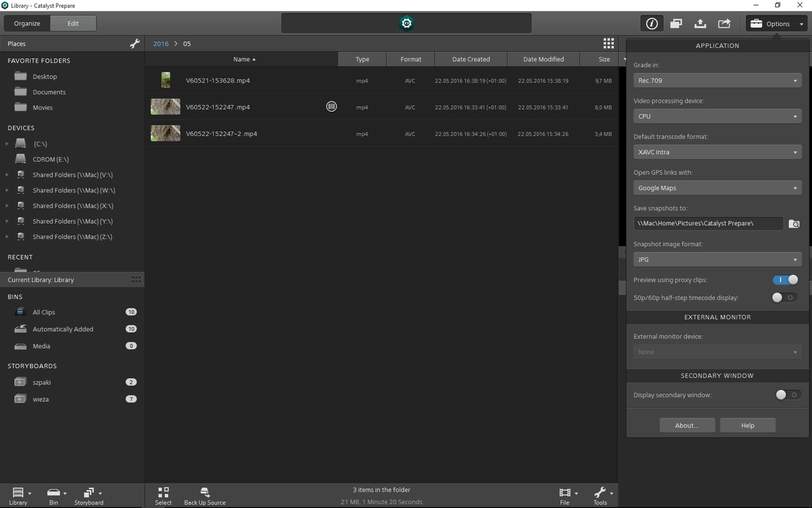
Task: Toggle 50p/60p half-step timecode display
Action: 785,298
